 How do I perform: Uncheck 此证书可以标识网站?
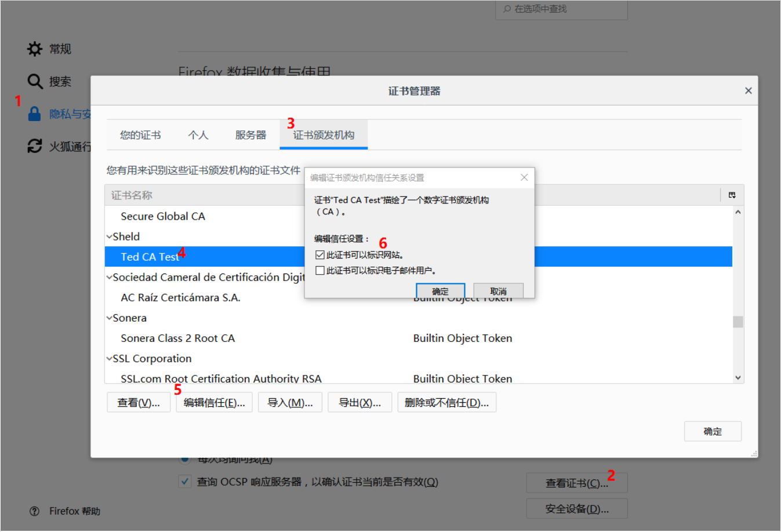pyautogui.click(x=320, y=254)
